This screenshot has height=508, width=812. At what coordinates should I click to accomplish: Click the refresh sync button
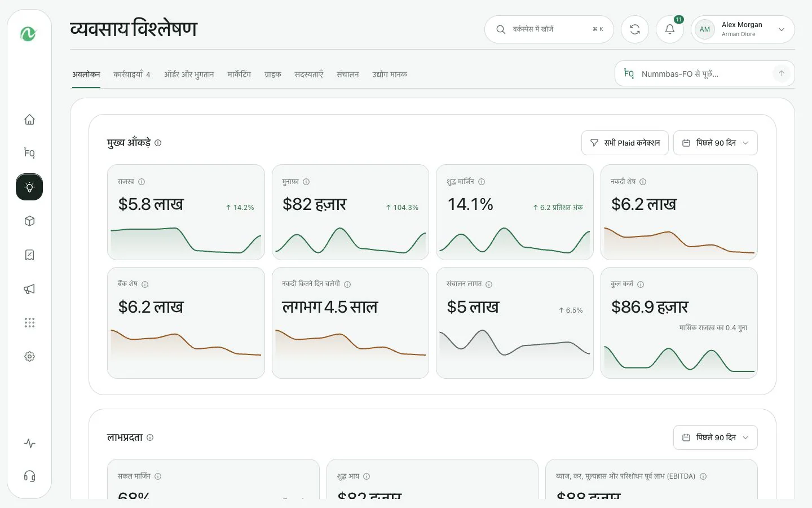pyautogui.click(x=635, y=29)
